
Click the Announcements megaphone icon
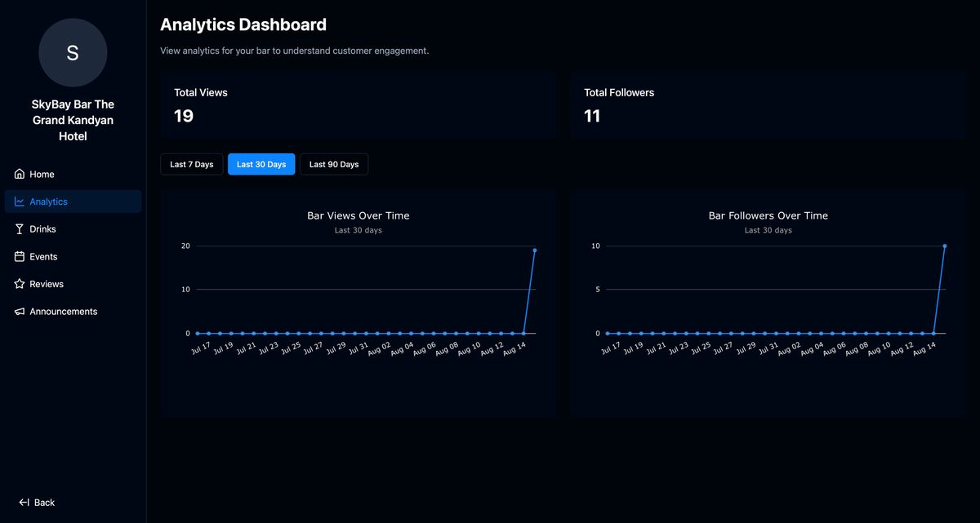tap(16, 311)
